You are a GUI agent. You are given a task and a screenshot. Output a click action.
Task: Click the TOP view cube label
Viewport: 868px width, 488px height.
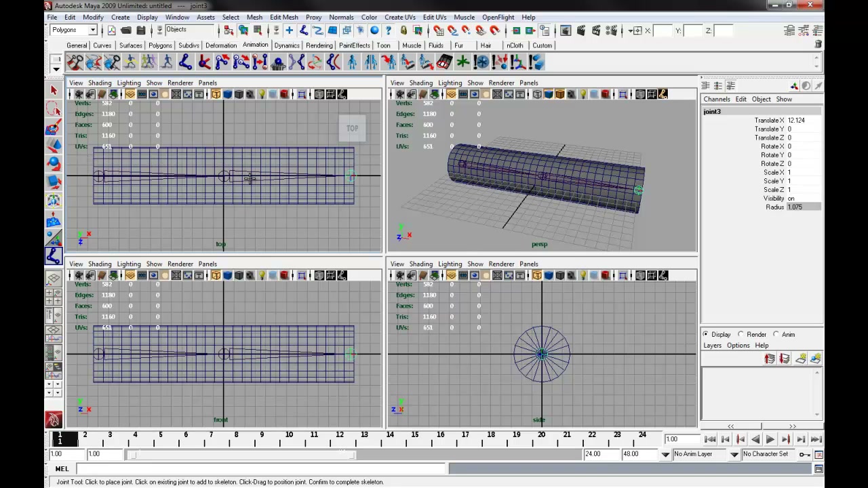point(353,128)
